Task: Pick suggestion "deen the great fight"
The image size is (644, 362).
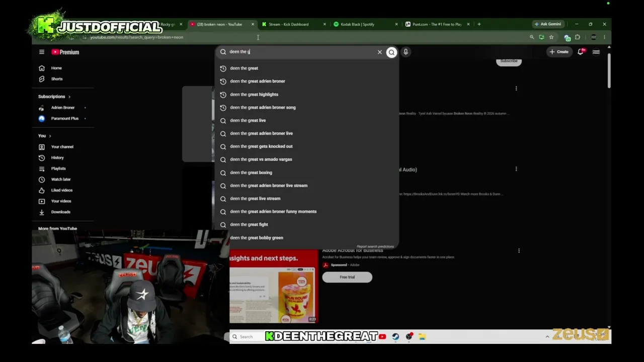Action: (x=306, y=225)
